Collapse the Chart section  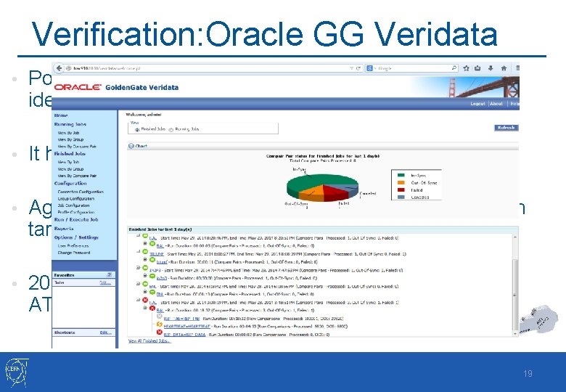(131, 146)
